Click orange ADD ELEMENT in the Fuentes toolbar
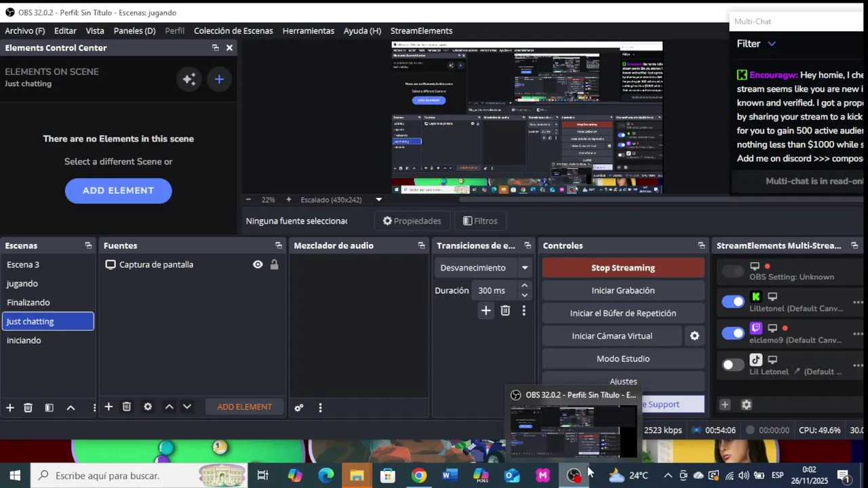Viewport: 868px width, 488px height. pos(244,407)
